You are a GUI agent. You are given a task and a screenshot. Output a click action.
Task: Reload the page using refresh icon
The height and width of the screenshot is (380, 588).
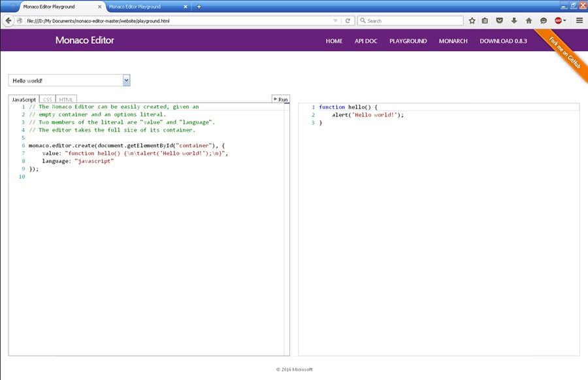pyautogui.click(x=348, y=20)
